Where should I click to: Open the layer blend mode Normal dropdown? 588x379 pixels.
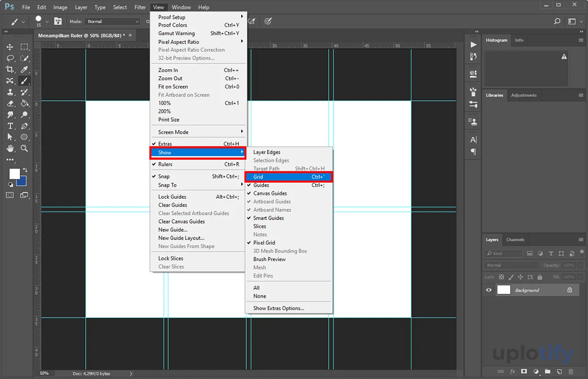pos(512,265)
